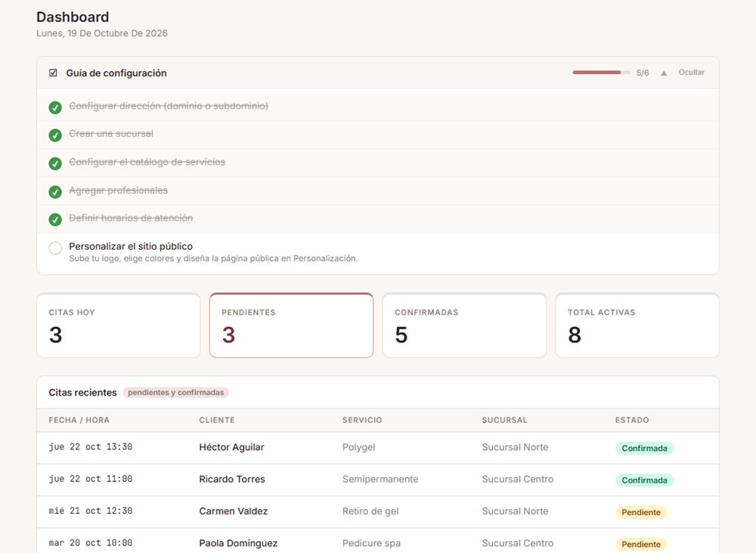Check the empty circle for Personalizar el sitio público

point(55,248)
